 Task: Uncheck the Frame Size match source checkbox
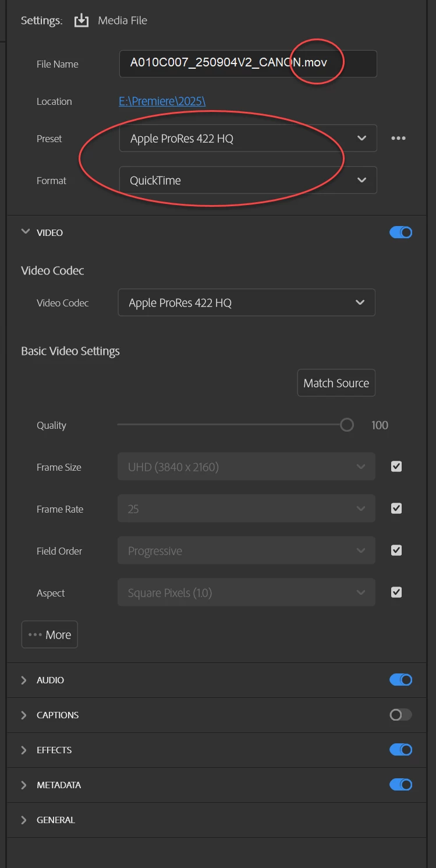pos(396,467)
